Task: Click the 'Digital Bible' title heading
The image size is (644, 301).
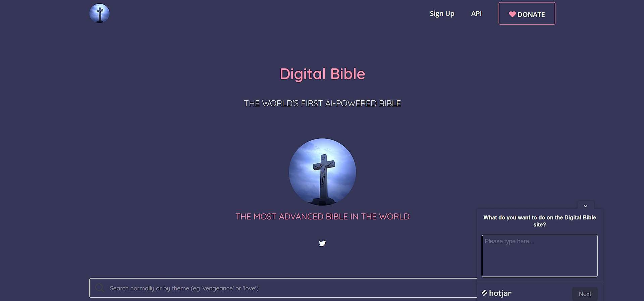Action: 322,74
